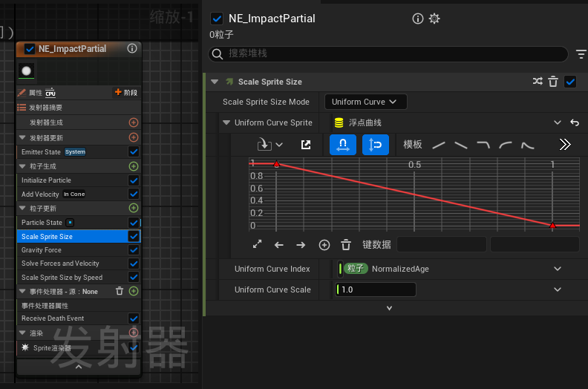The width and height of the screenshot is (588, 389).
Task: Collapse the Uniform Curve Sprite row
Action: pos(226,122)
